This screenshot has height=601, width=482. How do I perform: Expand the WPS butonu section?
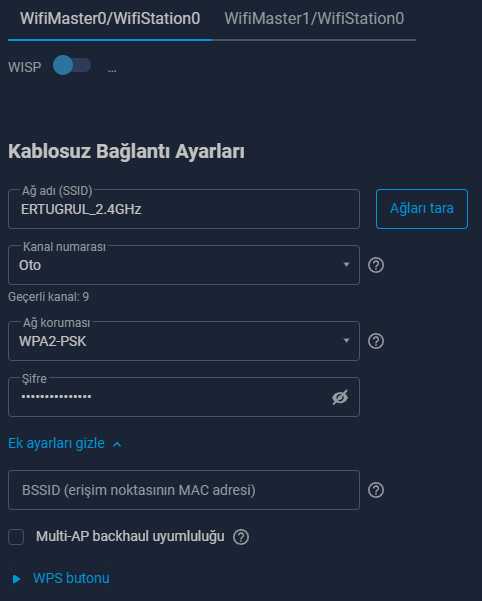(71, 578)
